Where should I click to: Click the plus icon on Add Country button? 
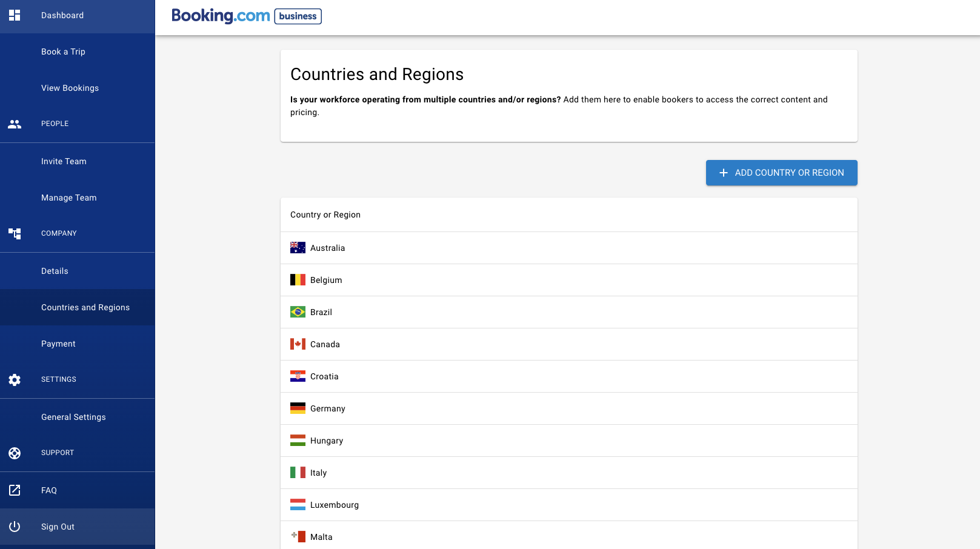pos(724,172)
